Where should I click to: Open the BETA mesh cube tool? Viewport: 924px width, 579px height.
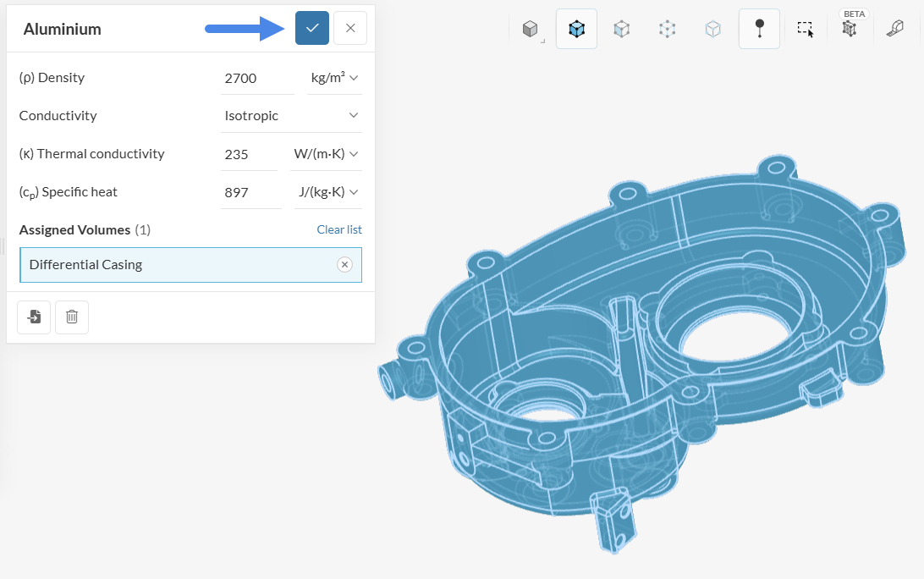coord(850,29)
